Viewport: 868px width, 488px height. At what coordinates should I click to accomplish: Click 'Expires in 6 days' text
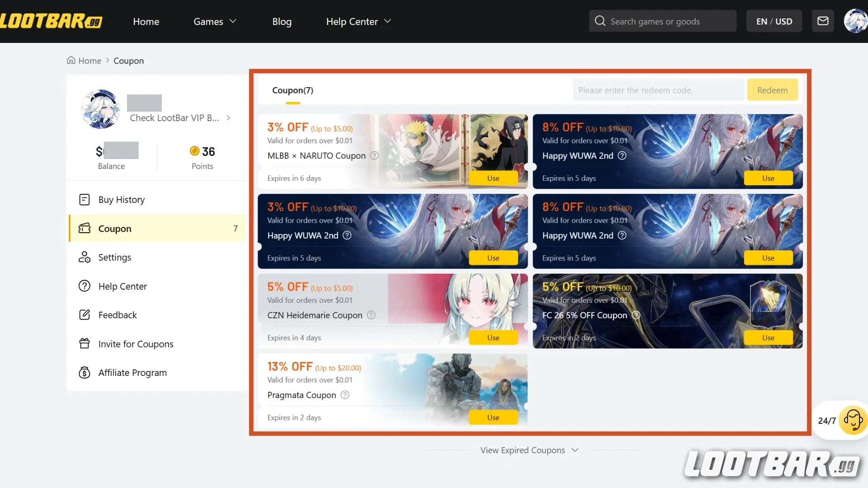coord(294,178)
